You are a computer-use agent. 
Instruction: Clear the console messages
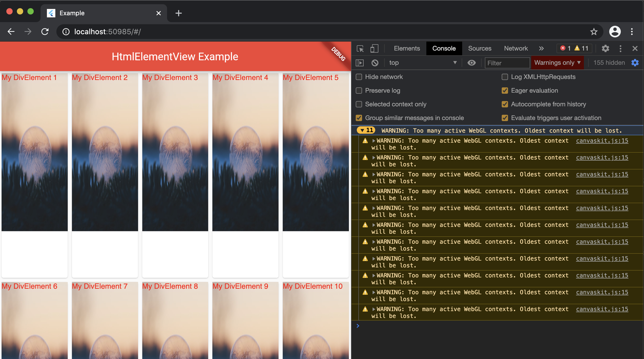pyautogui.click(x=375, y=63)
